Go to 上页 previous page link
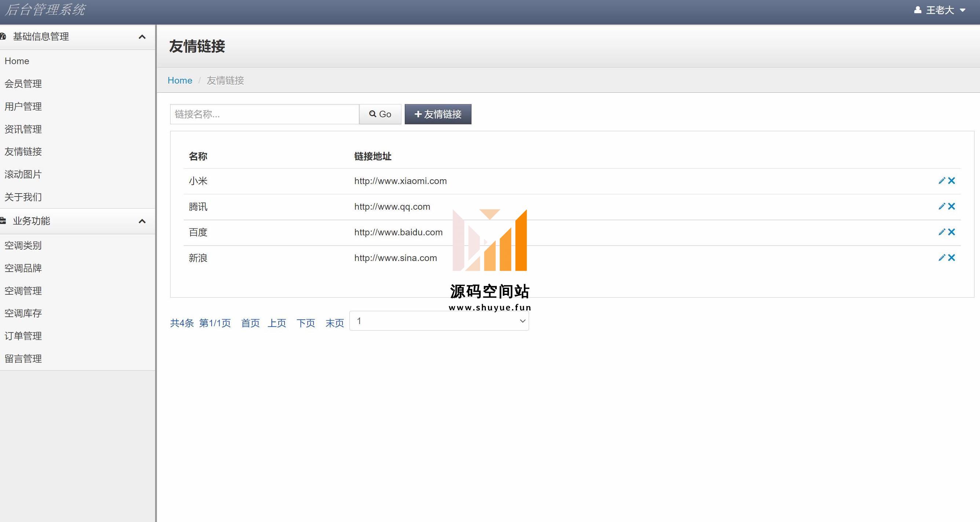980x522 pixels. coord(277,323)
